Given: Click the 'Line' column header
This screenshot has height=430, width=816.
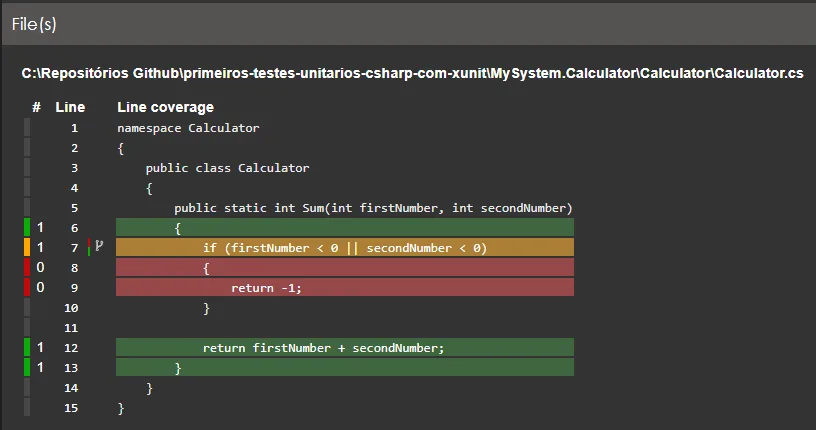Looking at the screenshot, I should [70, 107].
